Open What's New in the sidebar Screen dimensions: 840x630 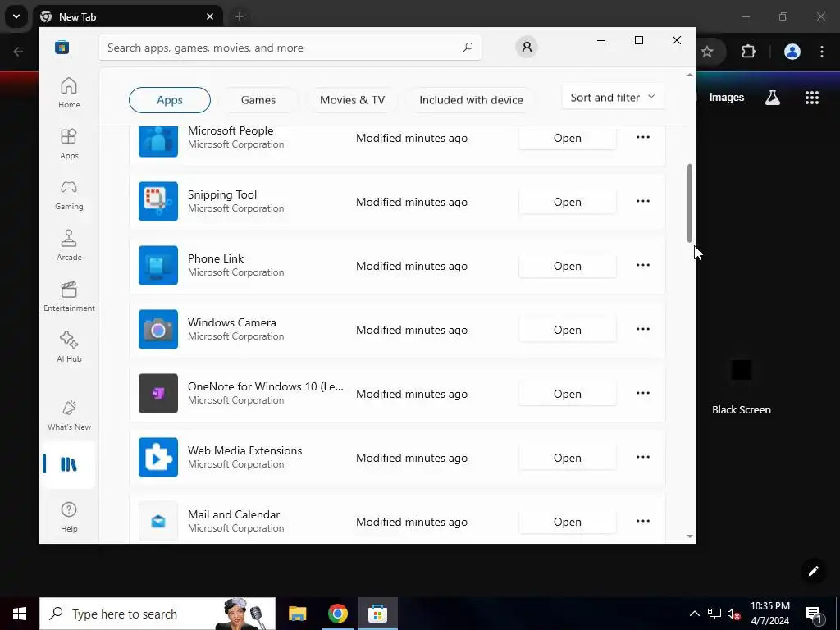point(69,415)
